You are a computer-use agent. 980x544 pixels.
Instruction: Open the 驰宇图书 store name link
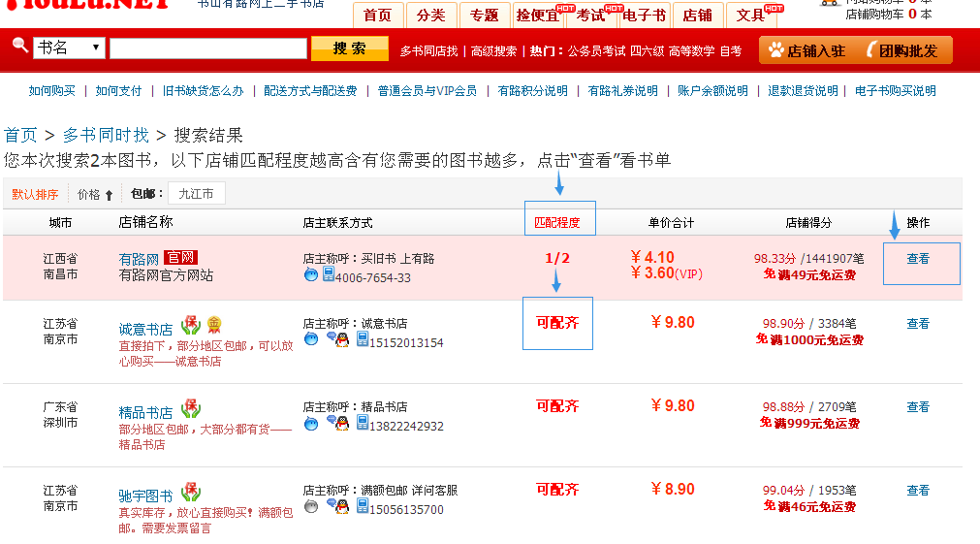145,496
